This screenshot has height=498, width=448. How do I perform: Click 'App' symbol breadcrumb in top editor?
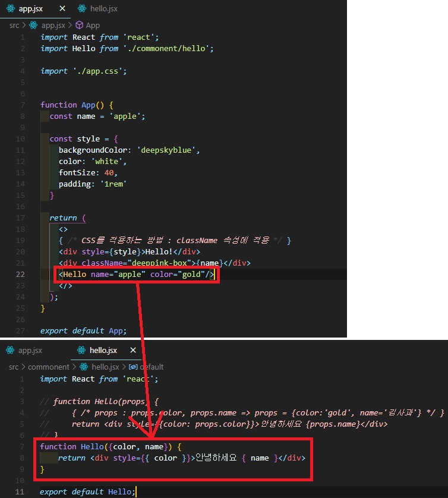(93, 26)
